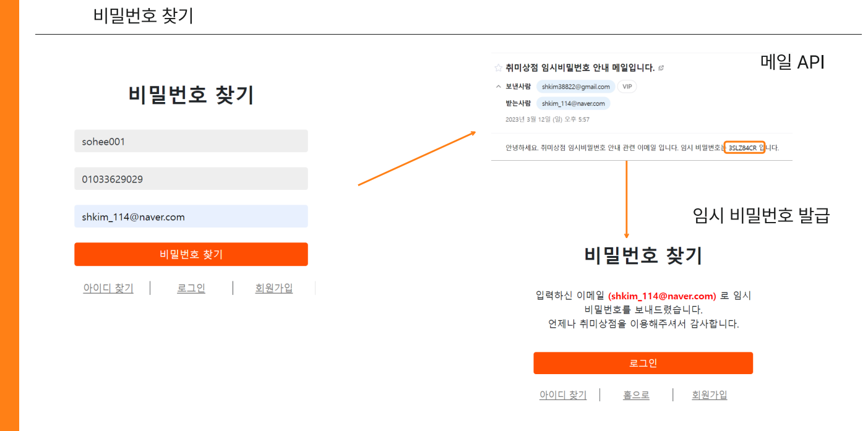Click the 홈으로 link on the result page
The image size is (868, 431).
[x=635, y=395]
